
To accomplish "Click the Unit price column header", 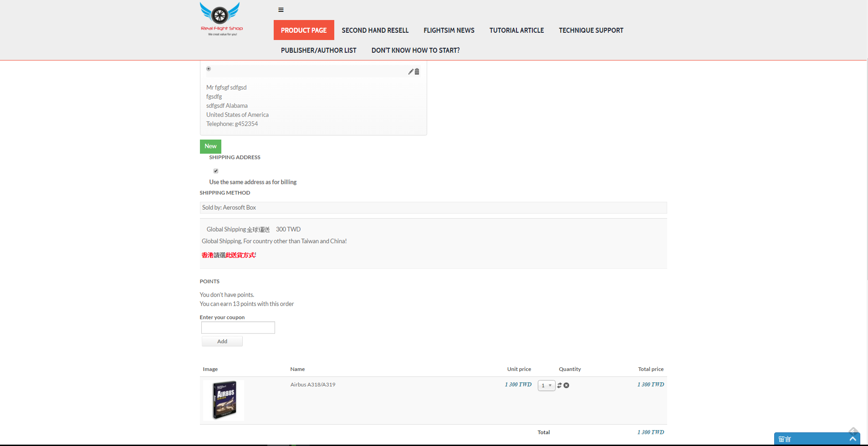I will [x=519, y=369].
